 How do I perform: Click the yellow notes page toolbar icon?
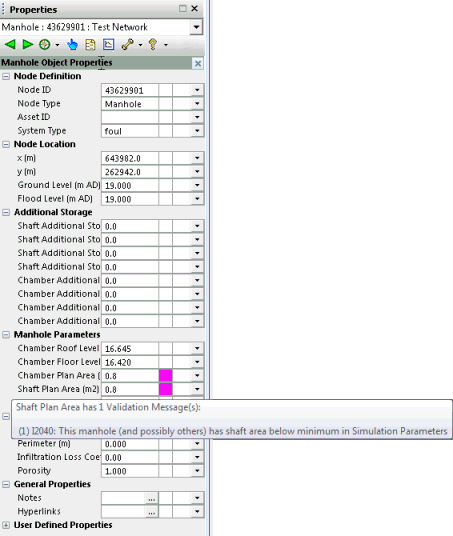(90, 45)
